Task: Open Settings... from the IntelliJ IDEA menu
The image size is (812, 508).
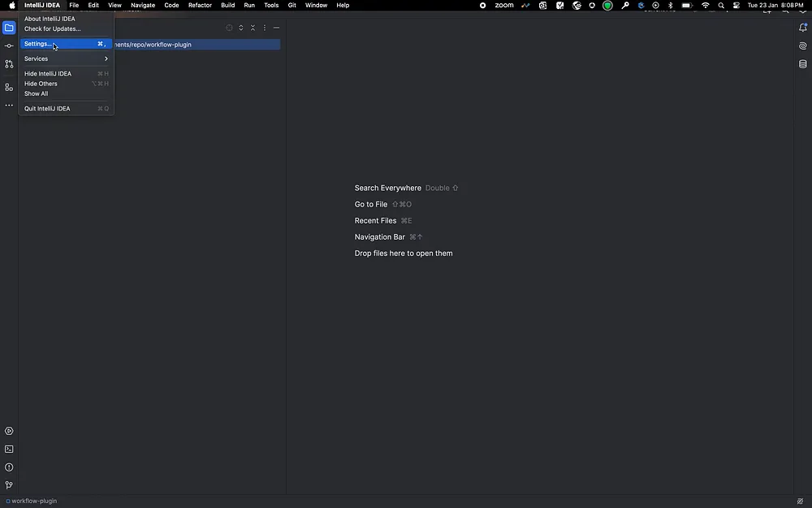Action: 66,44
